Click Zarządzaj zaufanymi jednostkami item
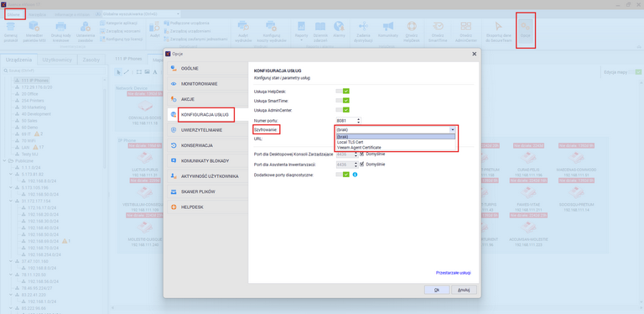The image size is (644, 314). click(x=195, y=39)
